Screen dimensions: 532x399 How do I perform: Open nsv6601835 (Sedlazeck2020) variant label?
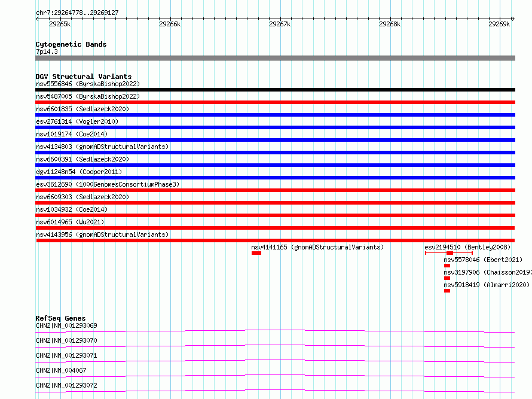[82, 109]
